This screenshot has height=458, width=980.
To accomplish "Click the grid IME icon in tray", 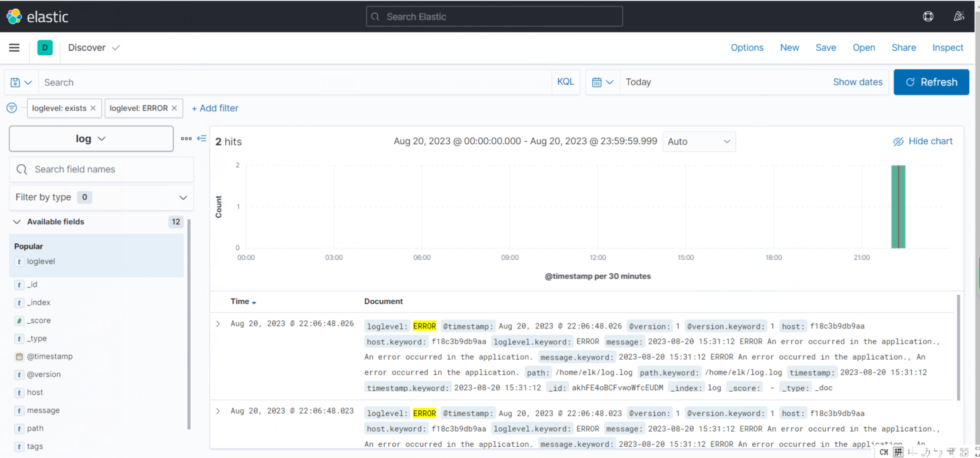I will [898, 452].
